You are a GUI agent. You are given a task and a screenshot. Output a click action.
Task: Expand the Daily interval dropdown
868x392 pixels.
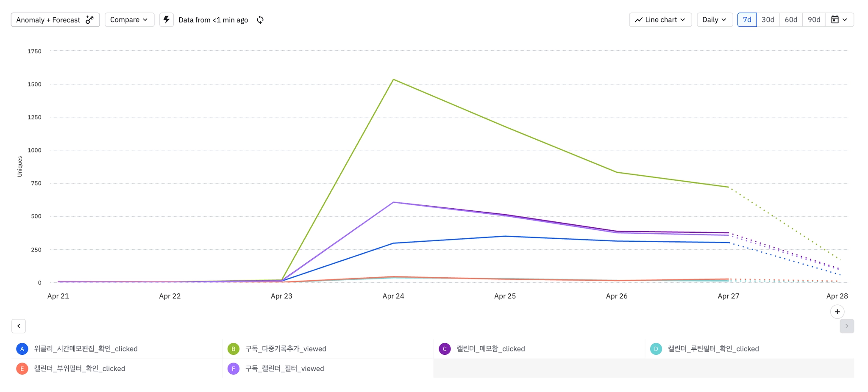pos(715,20)
